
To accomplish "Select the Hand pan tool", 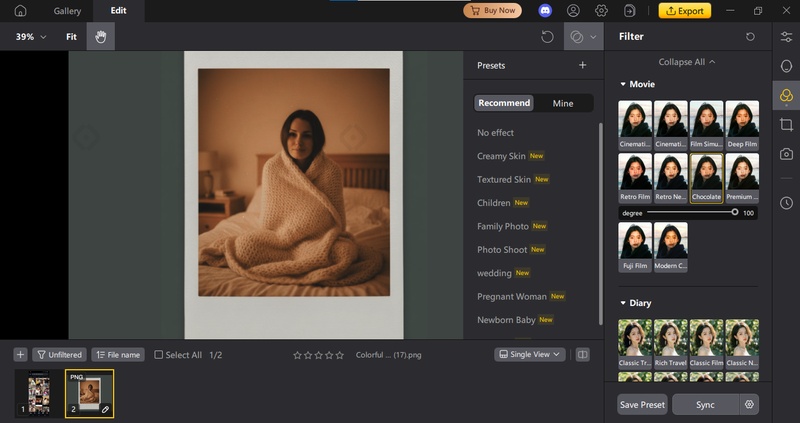I will pos(100,37).
